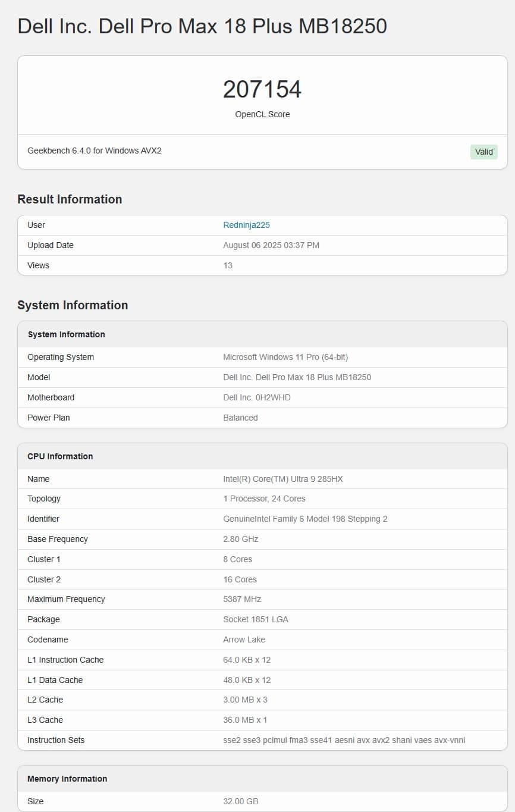This screenshot has width=515, height=812.
Task: Click the OpenCL Score label
Action: click(x=262, y=114)
